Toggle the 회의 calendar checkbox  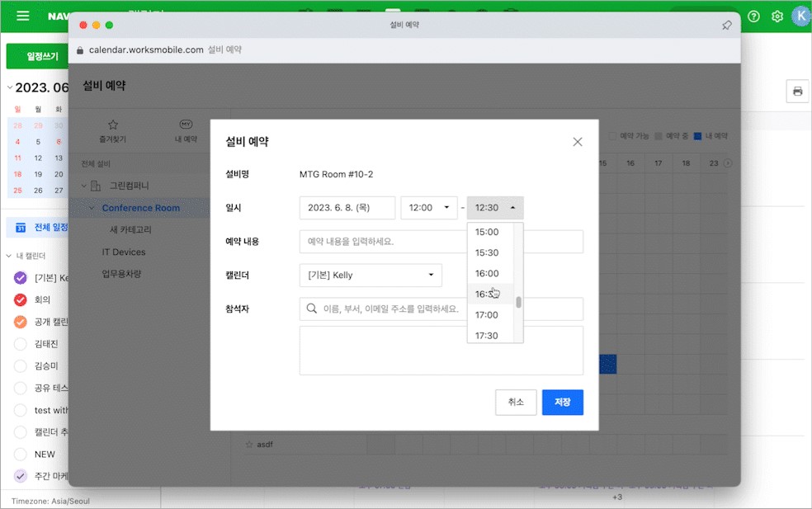[x=20, y=299]
